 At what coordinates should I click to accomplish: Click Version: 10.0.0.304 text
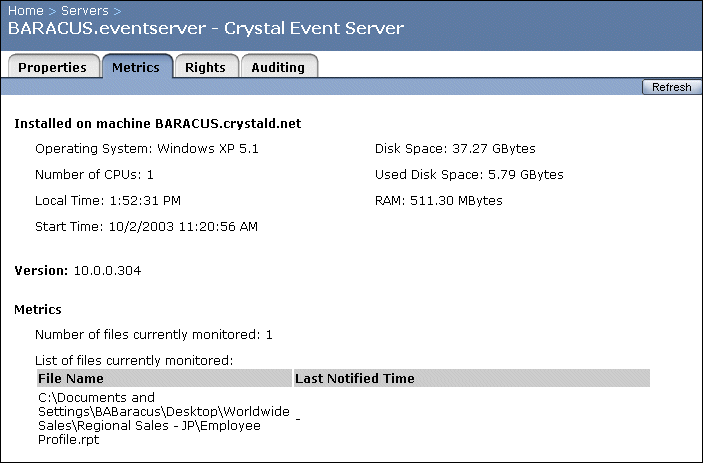[x=78, y=270]
